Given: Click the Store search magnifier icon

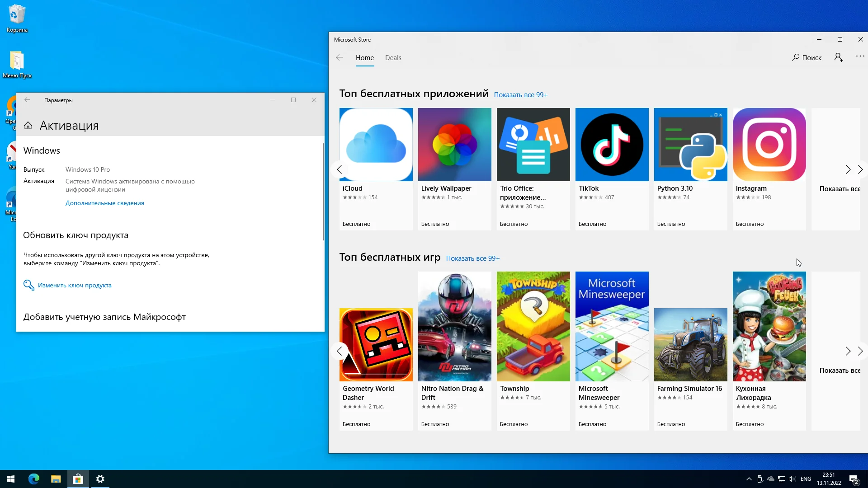Looking at the screenshot, I should (796, 57).
